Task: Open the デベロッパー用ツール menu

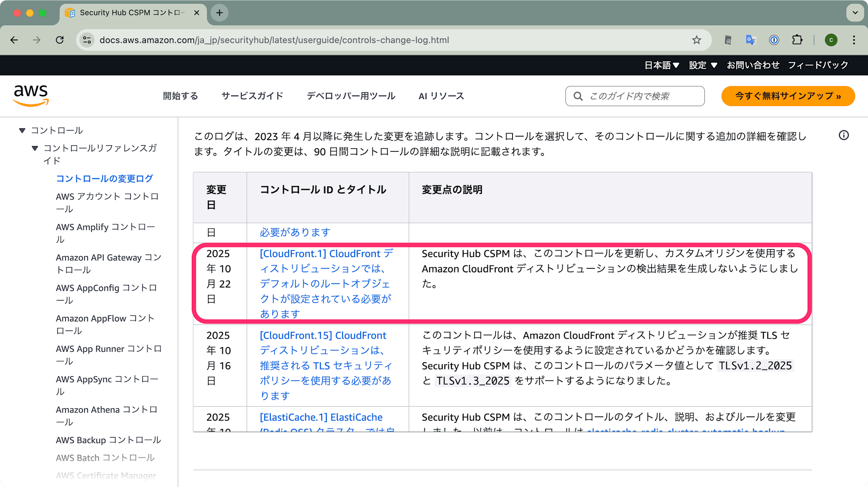Action: (351, 96)
